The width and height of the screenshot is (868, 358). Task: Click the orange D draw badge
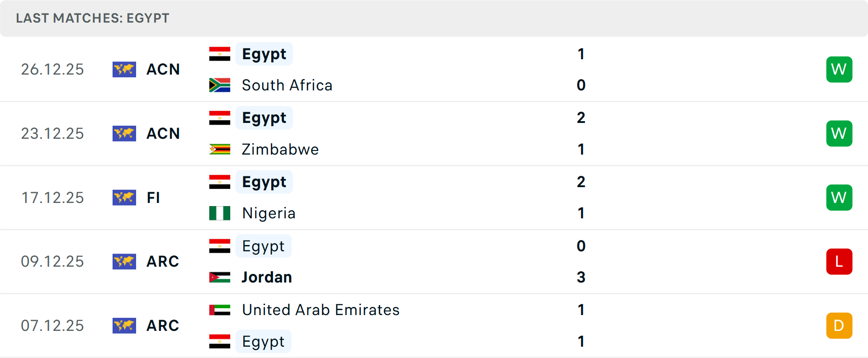[x=839, y=326]
